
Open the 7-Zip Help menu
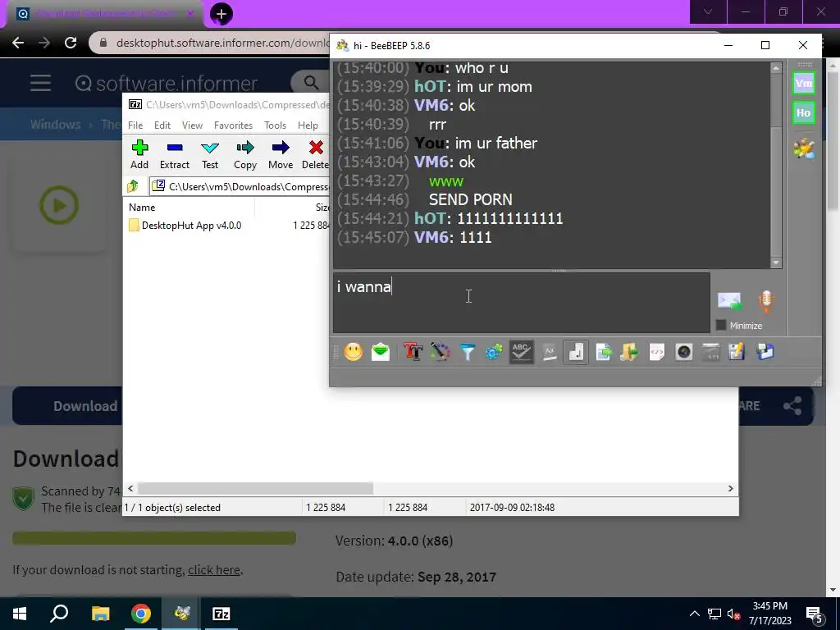click(x=308, y=126)
